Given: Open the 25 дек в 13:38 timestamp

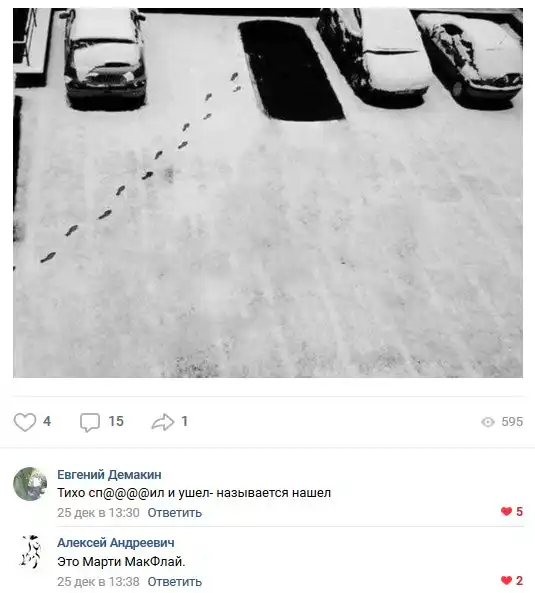Looking at the screenshot, I should (x=98, y=581).
